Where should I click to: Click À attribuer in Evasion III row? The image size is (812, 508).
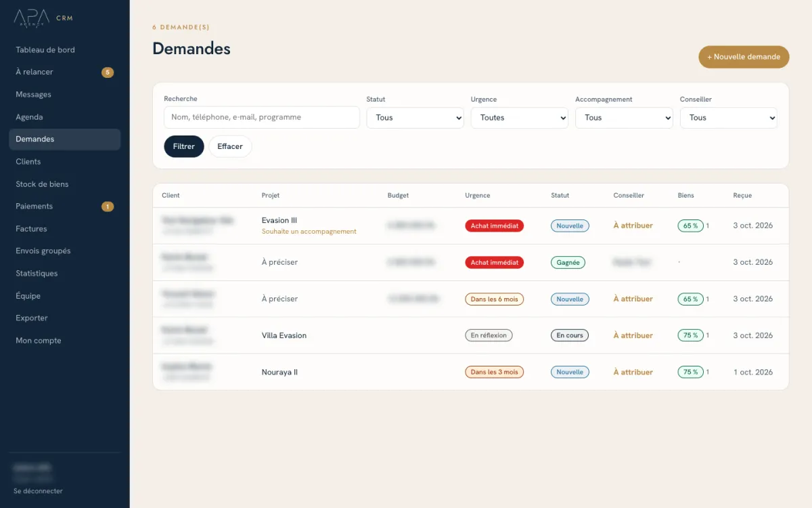633,226
